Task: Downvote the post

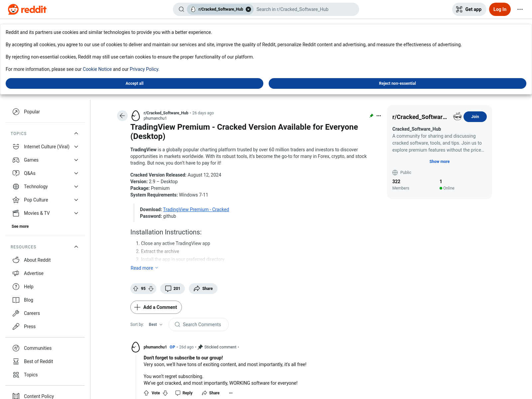Action: pyautogui.click(x=151, y=289)
